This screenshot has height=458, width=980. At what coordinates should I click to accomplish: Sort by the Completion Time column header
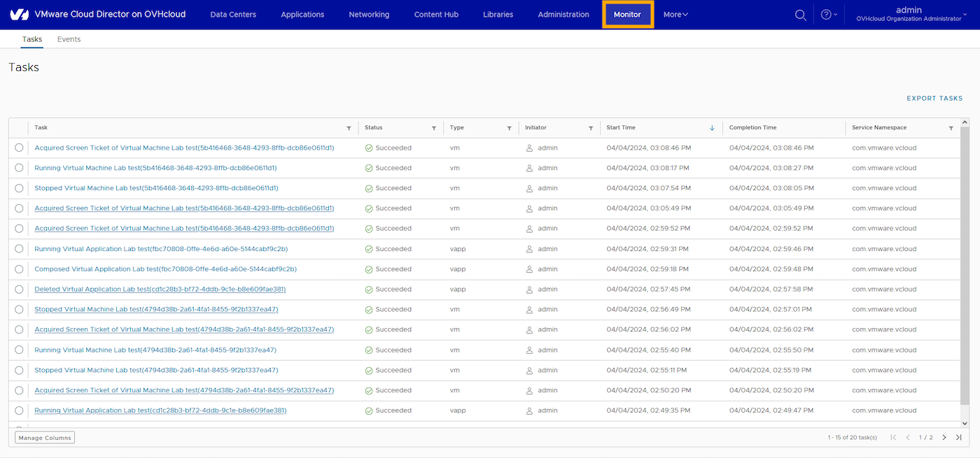pos(752,128)
